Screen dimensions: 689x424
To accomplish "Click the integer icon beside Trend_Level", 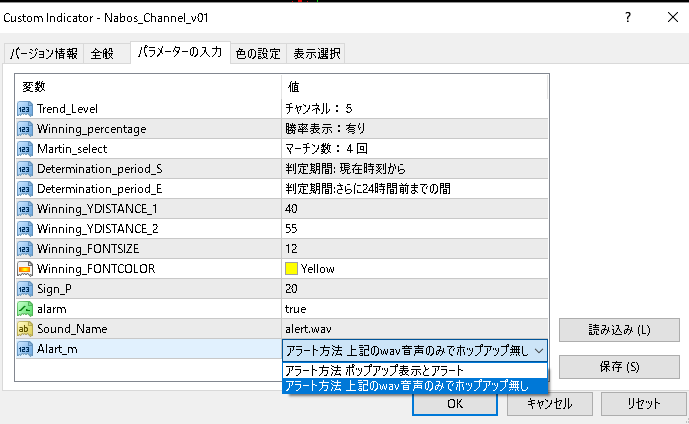I will click(25, 109).
